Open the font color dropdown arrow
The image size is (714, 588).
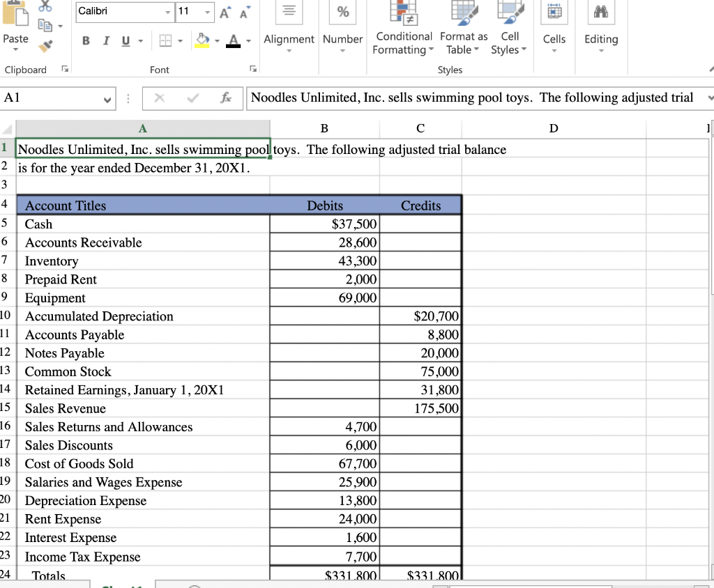click(x=248, y=41)
